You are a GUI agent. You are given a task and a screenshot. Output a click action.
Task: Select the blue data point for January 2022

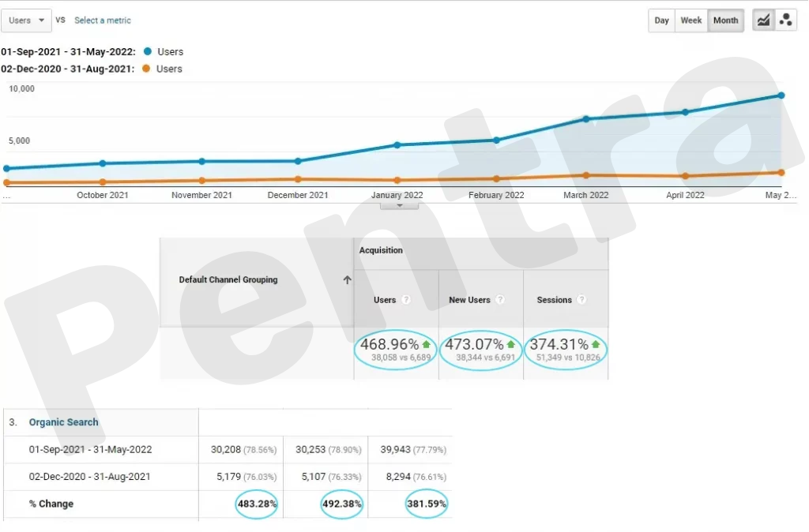(x=397, y=145)
